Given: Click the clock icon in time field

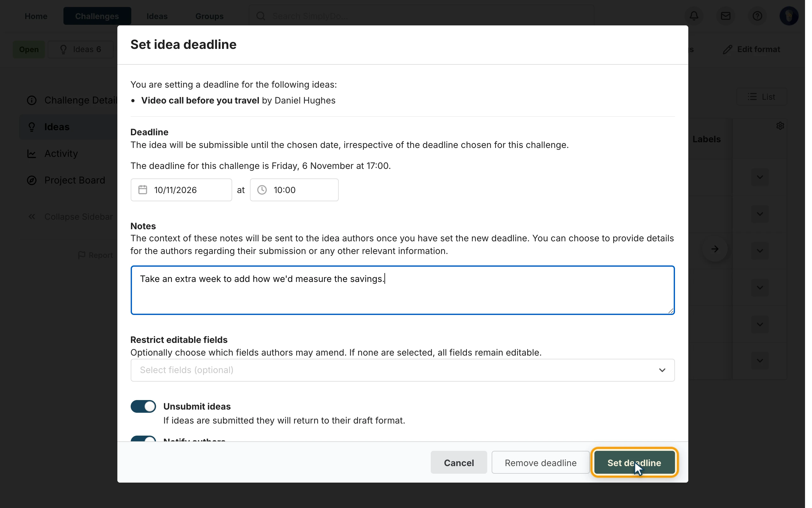Looking at the screenshot, I should coord(262,190).
